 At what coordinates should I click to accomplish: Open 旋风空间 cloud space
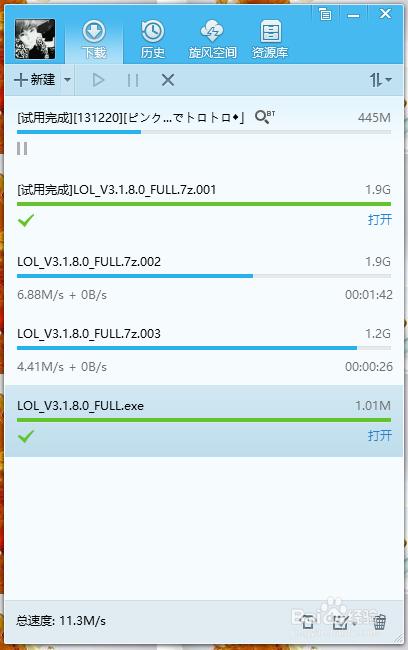pos(212,40)
